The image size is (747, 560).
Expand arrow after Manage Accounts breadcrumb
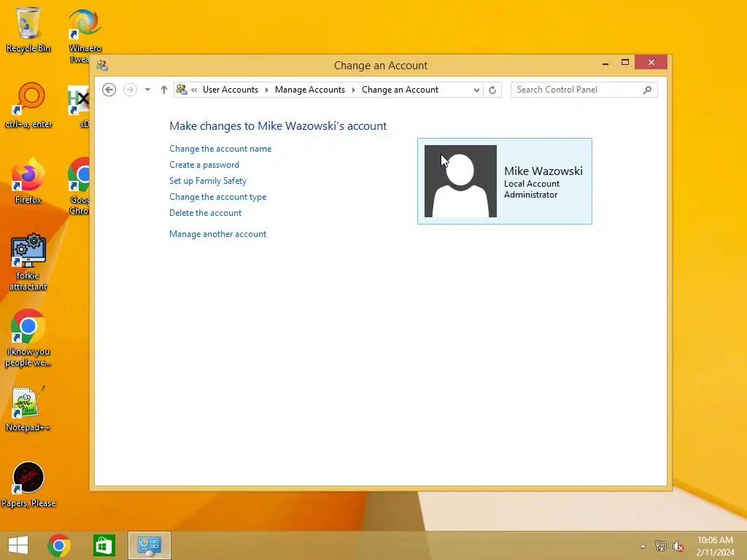point(354,90)
